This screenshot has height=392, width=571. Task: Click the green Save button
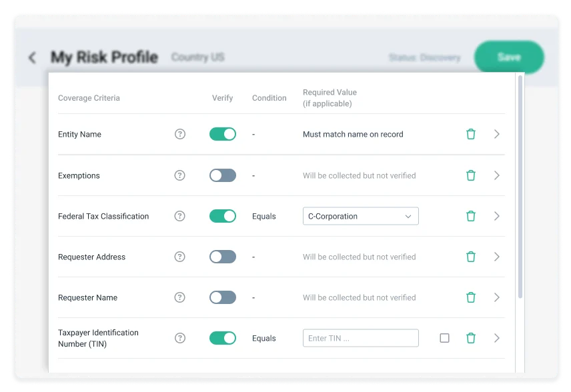(509, 57)
